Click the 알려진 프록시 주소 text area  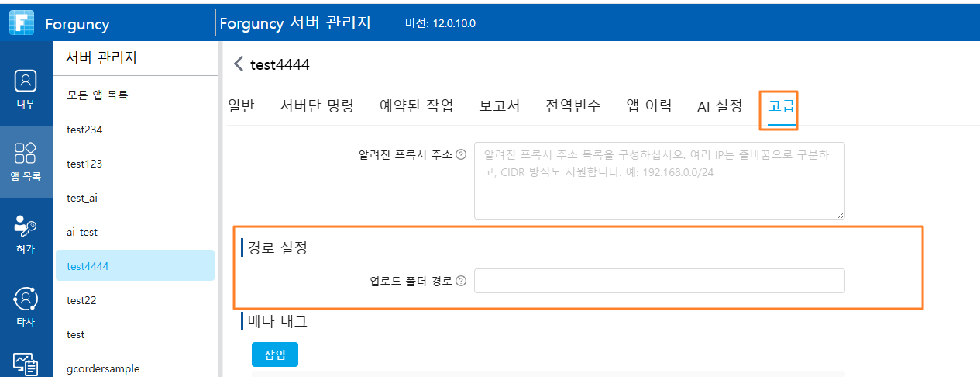click(659, 181)
